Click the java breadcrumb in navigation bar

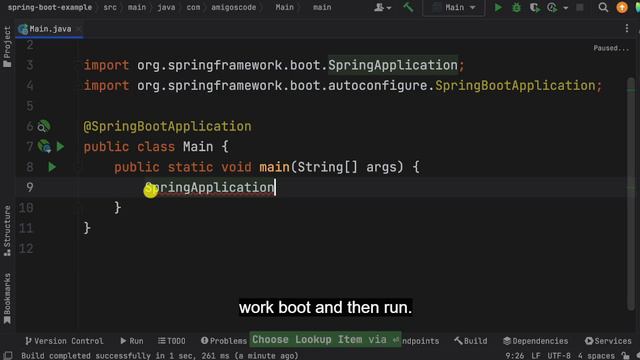click(166, 7)
